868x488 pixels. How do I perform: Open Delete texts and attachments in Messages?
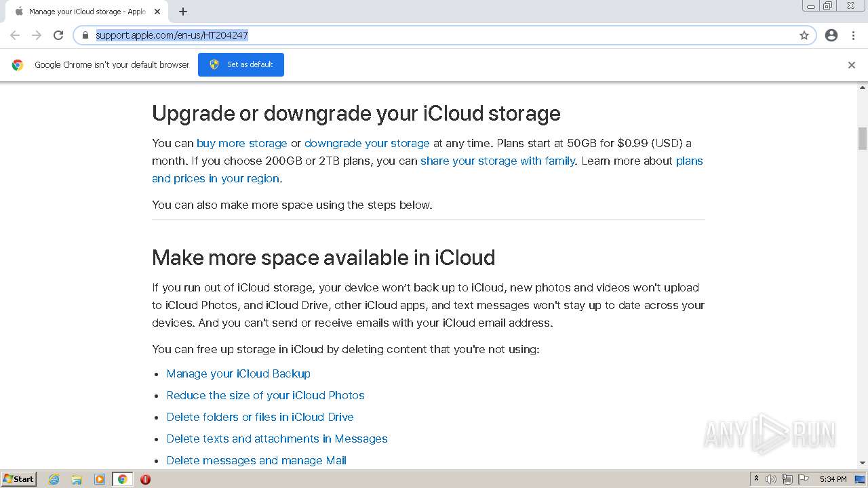click(x=277, y=439)
